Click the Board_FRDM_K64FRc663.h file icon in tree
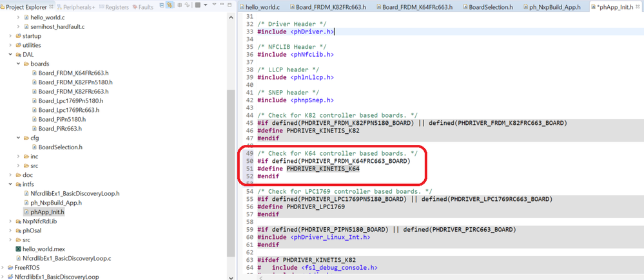Screen dimensions: 644x280 click(x=35, y=73)
